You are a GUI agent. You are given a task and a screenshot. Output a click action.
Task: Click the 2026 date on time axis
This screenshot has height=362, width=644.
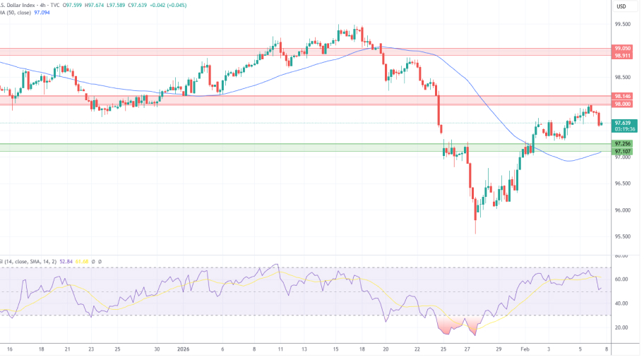(184, 349)
